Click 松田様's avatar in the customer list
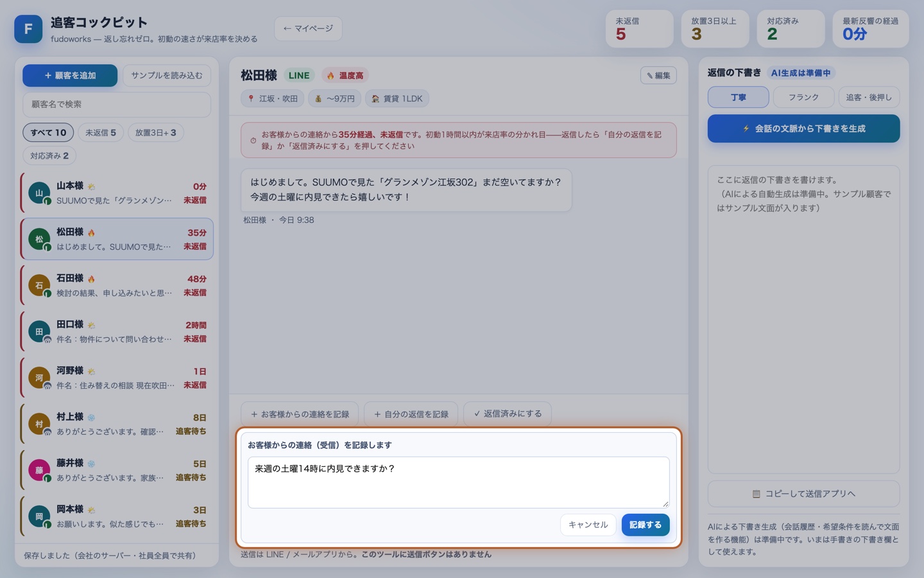The width and height of the screenshot is (924, 578). point(39,239)
